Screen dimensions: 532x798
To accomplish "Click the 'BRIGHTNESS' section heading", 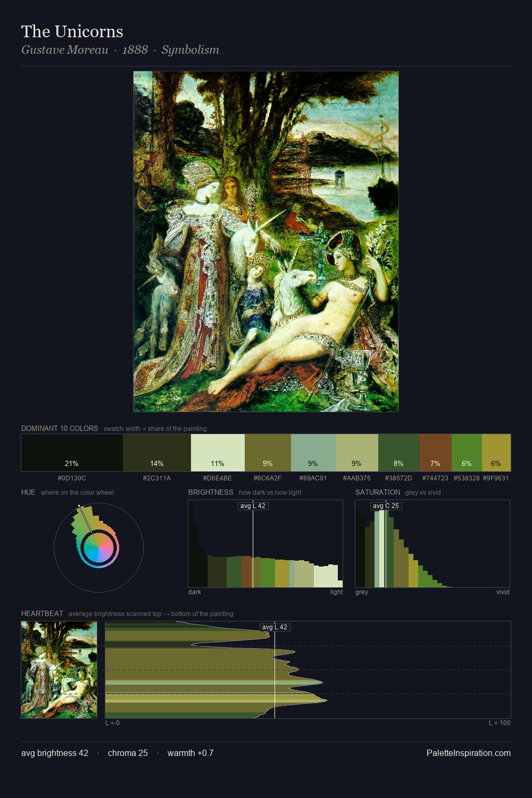I will pyautogui.click(x=211, y=492).
